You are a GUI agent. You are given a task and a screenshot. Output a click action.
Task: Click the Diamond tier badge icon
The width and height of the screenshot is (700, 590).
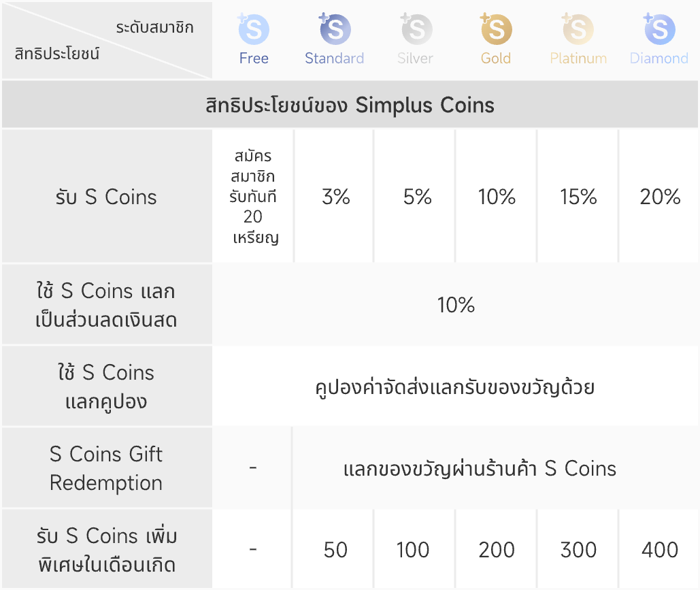(659, 29)
